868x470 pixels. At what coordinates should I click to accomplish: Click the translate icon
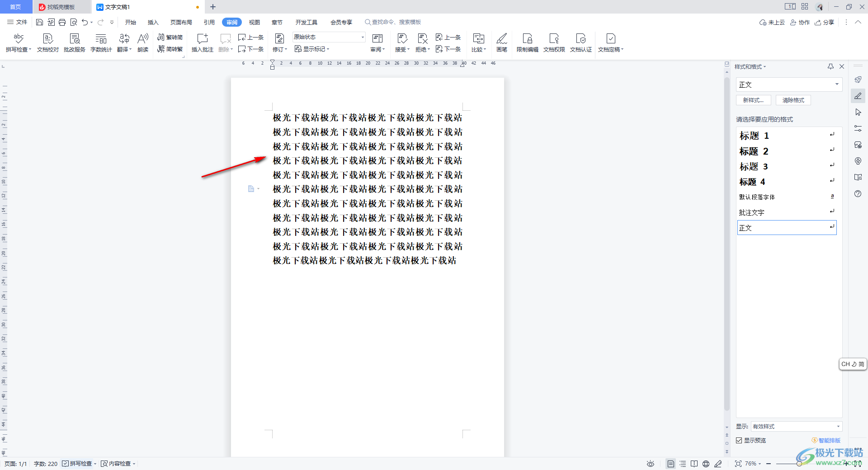[124, 39]
